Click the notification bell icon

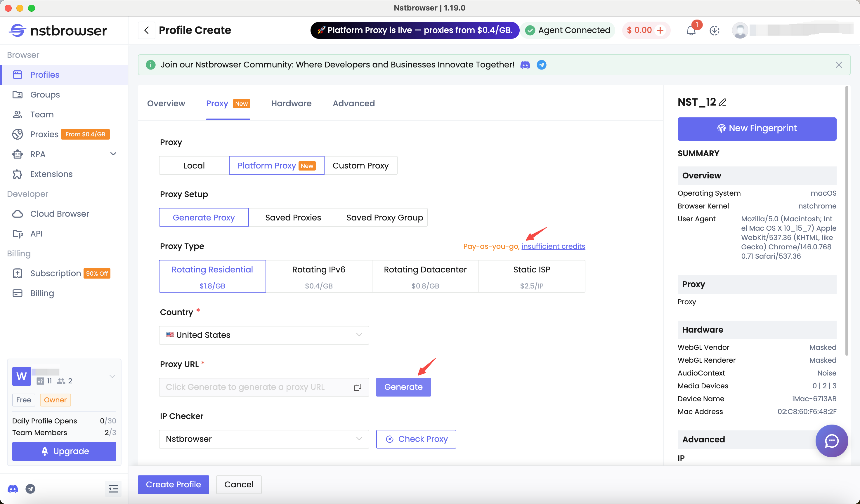tap(691, 31)
